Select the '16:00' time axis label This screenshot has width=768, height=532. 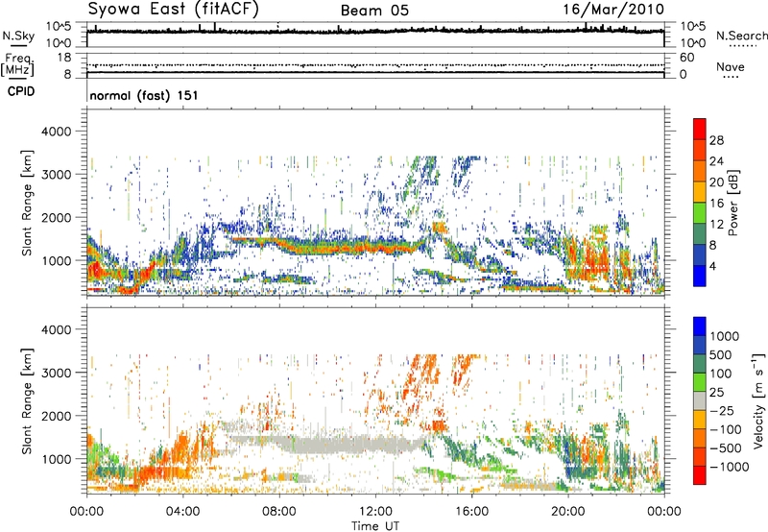pyautogui.click(x=471, y=512)
